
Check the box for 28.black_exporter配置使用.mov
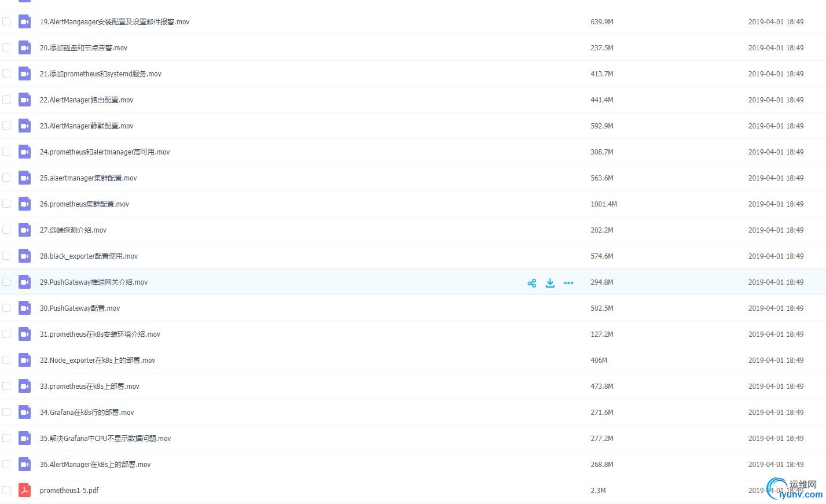(6, 256)
